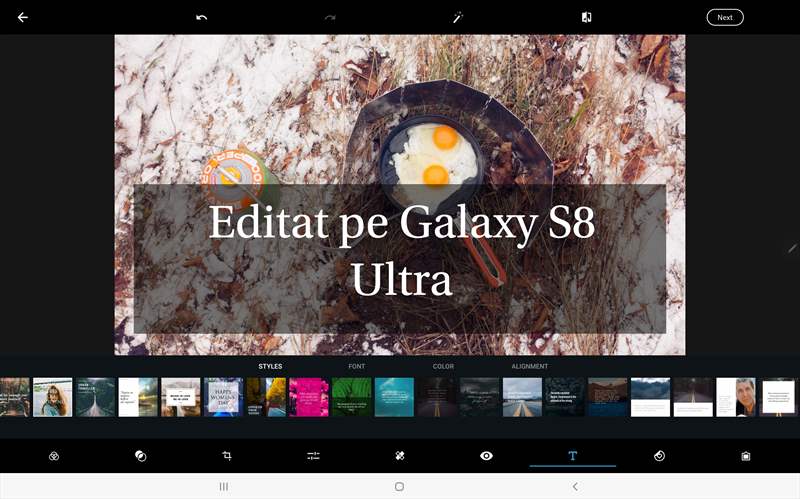
Task: Tap the Android home button
Action: click(399, 487)
